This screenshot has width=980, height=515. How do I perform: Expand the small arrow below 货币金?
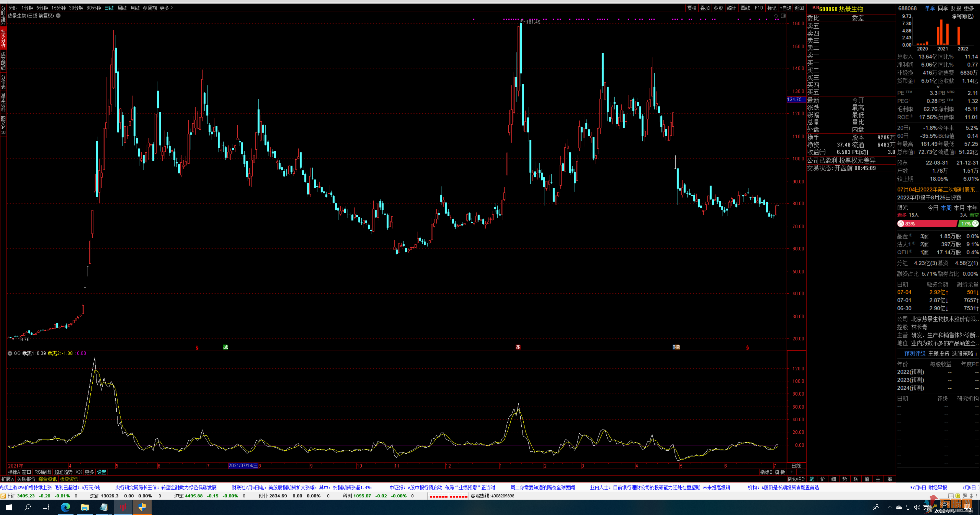938,87
